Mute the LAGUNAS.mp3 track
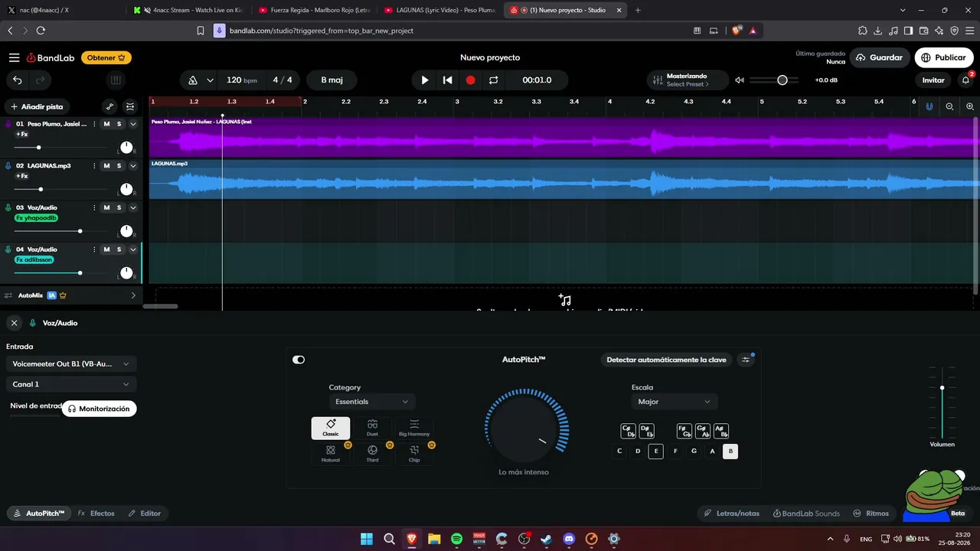 (x=106, y=166)
